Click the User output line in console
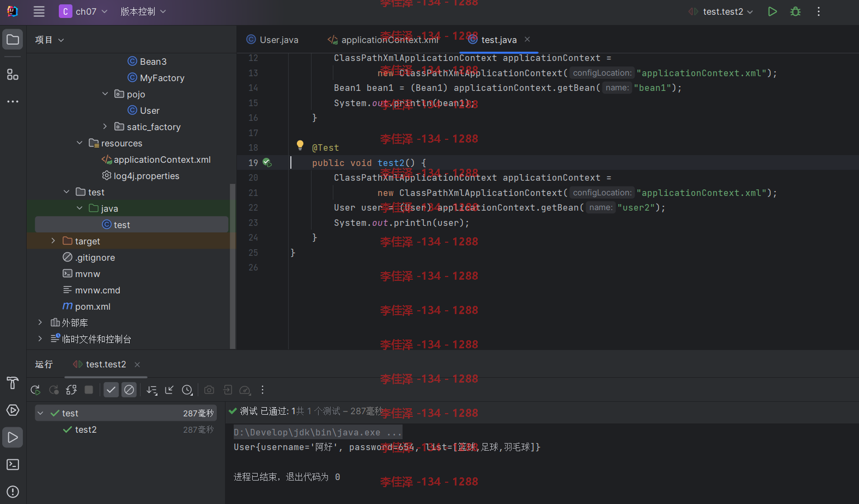859x504 pixels. pos(387,447)
